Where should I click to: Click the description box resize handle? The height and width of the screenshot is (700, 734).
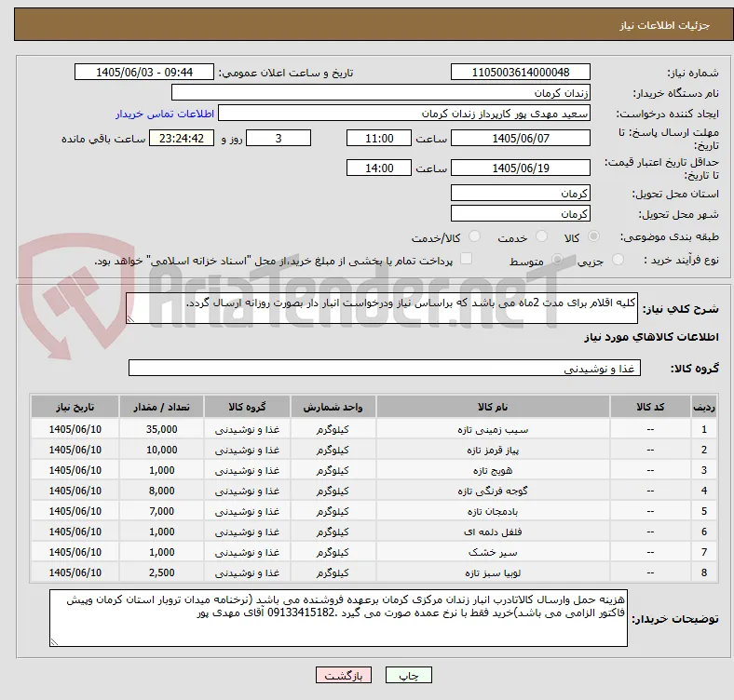point(130,319)
